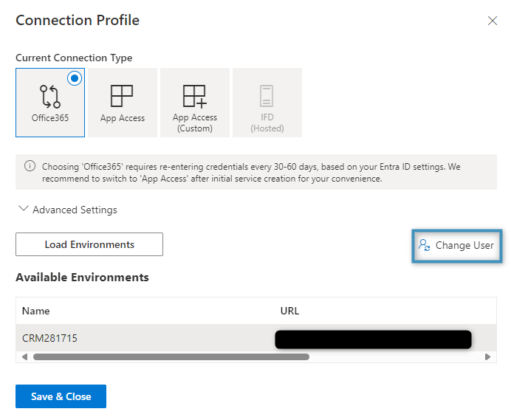This screenshot has width=511, height=420.
Task: Click the right arrow of horizontal scrollbar
Action: (488, 357)
